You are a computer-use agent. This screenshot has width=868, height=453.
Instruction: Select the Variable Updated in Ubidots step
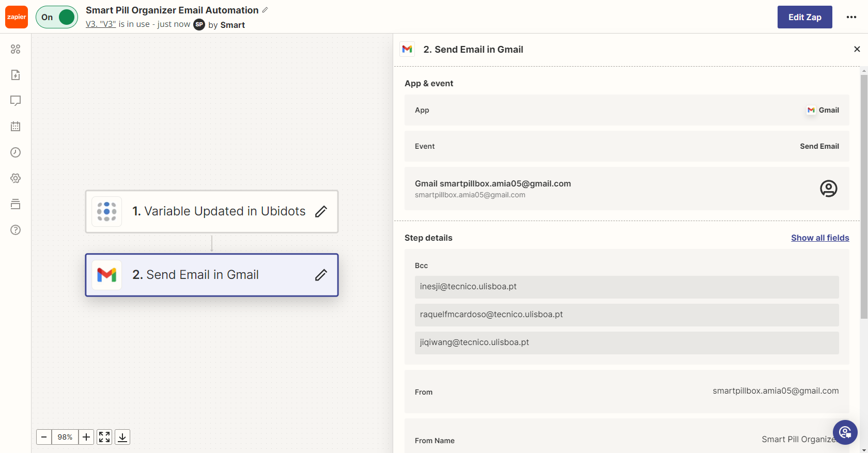[212, 211]
